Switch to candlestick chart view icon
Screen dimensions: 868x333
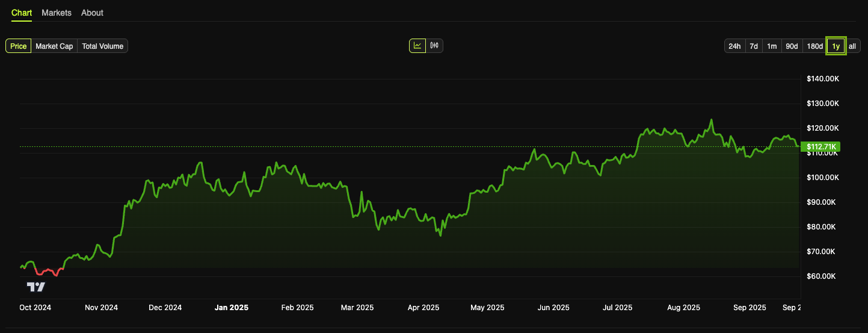point(434,46)
